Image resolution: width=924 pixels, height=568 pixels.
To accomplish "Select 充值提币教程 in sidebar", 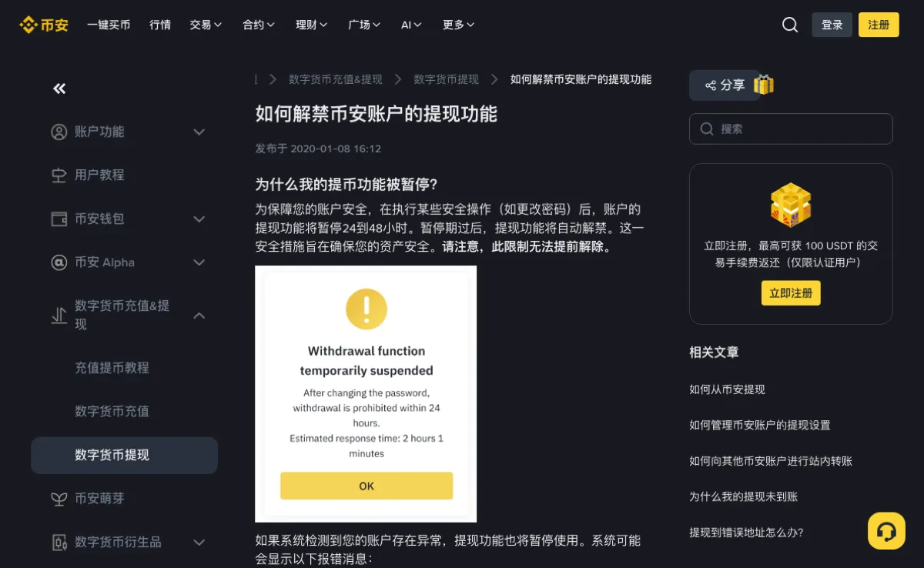I will [x=112, y=368].
